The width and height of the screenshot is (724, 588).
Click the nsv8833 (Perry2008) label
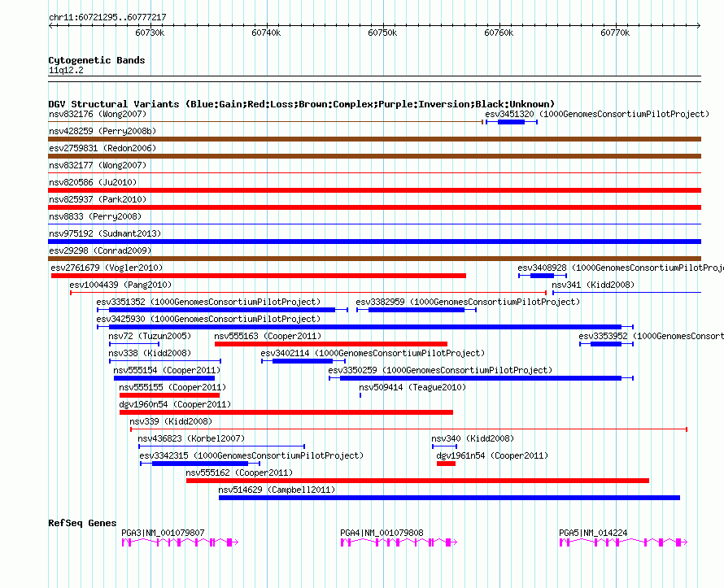point(95,216)
